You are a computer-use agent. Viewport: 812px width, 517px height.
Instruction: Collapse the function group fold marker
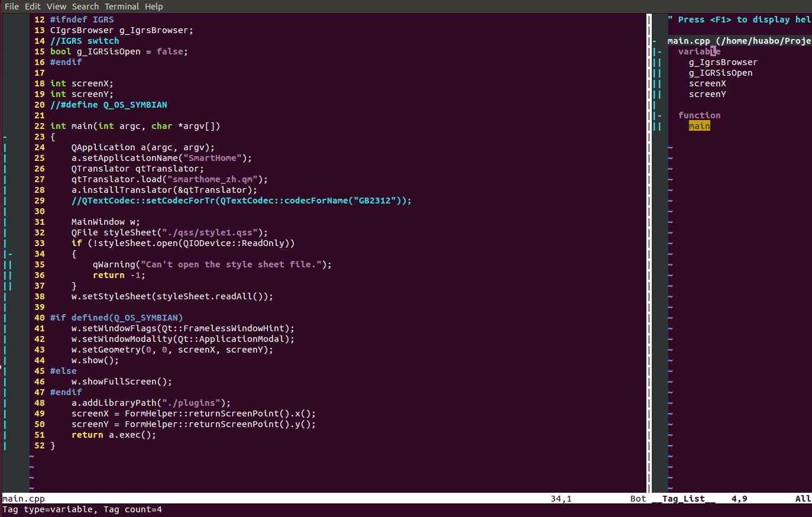(660, 115)
